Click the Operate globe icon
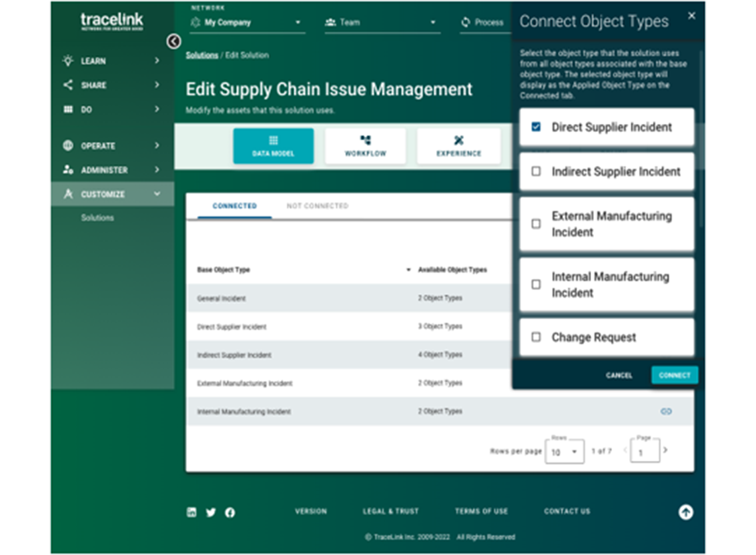756x555 pixels. pos(68,145)
